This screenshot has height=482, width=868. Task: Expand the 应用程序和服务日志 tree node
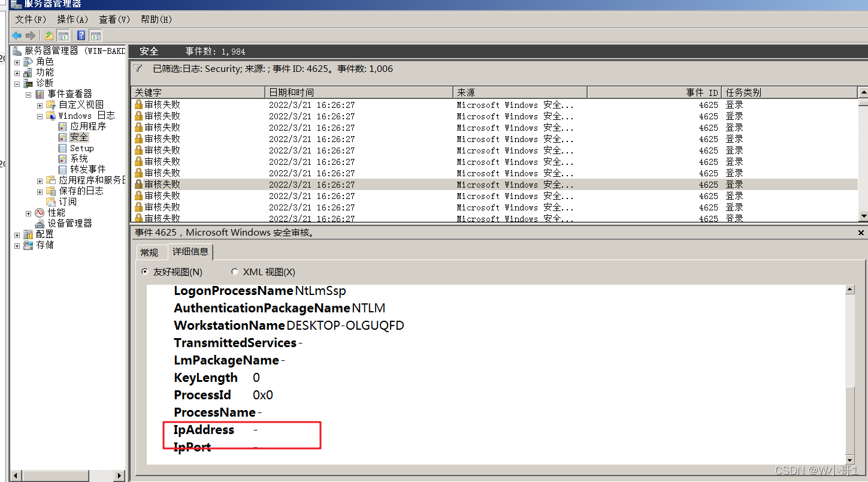tap(40, 181)
